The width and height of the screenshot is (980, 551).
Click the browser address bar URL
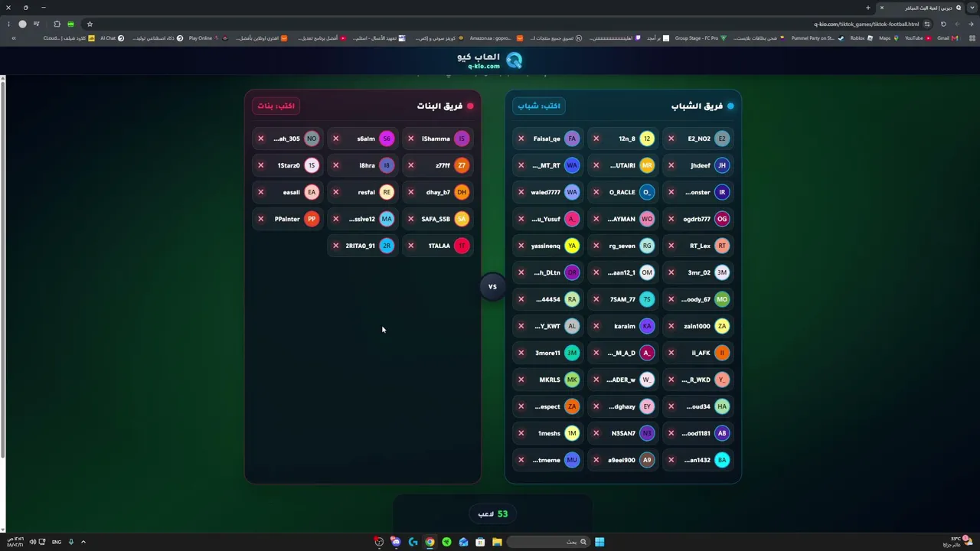[866, 24]
